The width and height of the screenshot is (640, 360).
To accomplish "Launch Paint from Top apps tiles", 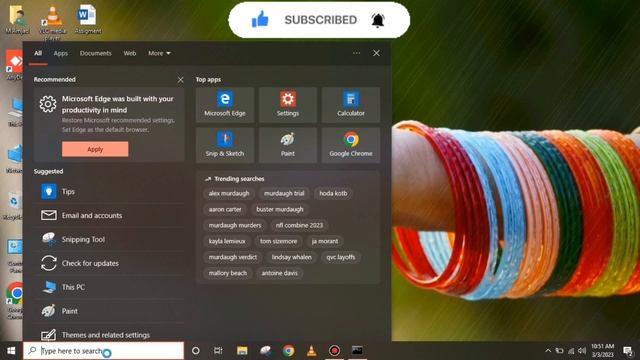I will (x=288, y=145).
